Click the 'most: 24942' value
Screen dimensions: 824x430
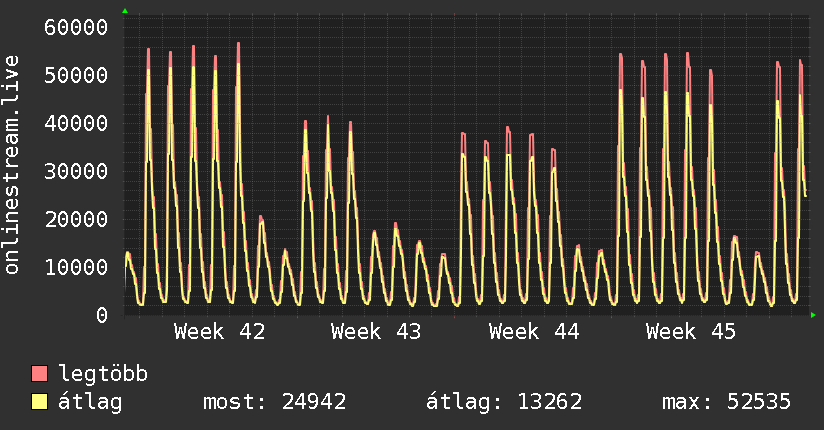point(275,402)
